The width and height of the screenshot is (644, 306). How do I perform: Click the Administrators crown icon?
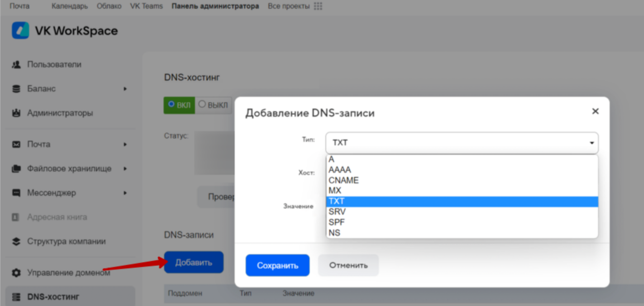click(16, 113)
